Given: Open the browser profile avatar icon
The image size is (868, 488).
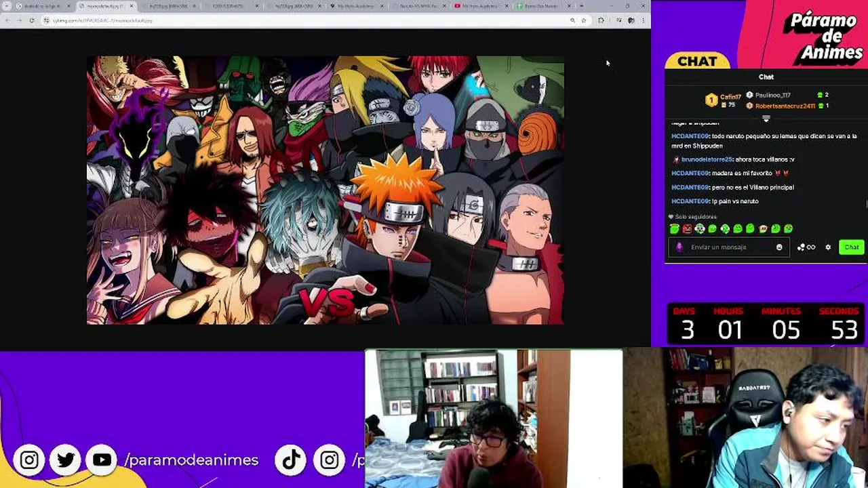Looking at the screenshot, I should pyautogui.click(x=631, y=20).
